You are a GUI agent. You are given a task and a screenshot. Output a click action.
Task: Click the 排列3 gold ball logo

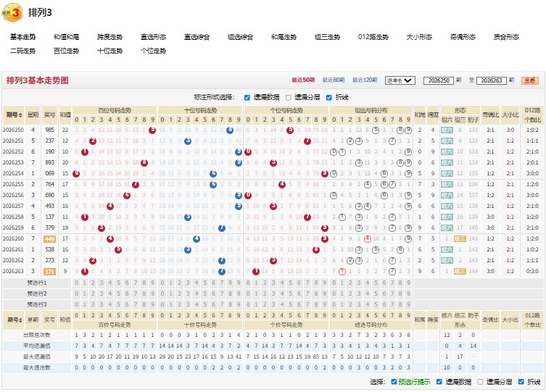pyautogui.click(x=12, y=13)
